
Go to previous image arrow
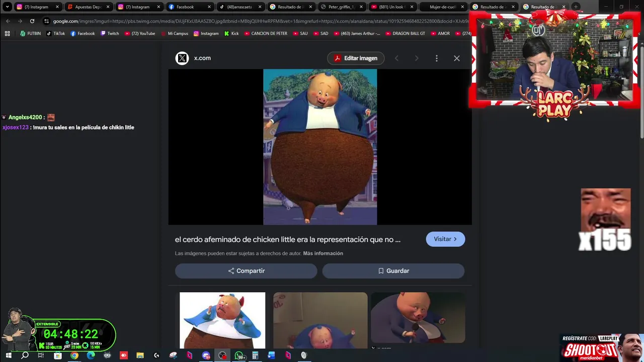(396, 58)
